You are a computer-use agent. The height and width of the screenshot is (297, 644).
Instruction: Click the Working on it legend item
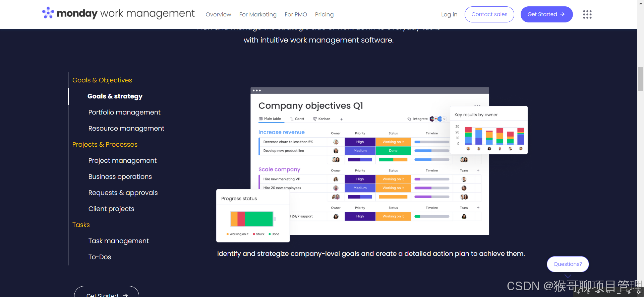237,234
